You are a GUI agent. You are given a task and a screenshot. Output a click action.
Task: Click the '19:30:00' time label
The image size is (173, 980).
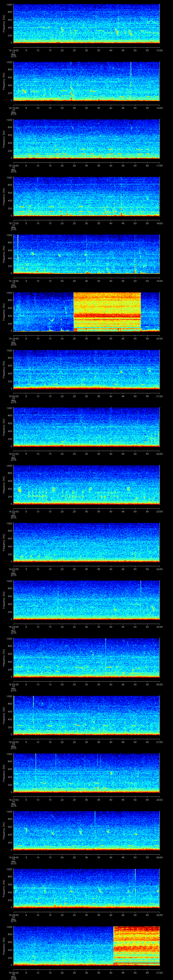13,972
